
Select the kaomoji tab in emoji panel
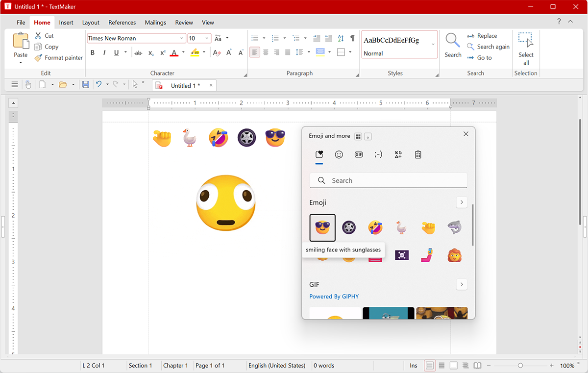[x=378, y=154]
